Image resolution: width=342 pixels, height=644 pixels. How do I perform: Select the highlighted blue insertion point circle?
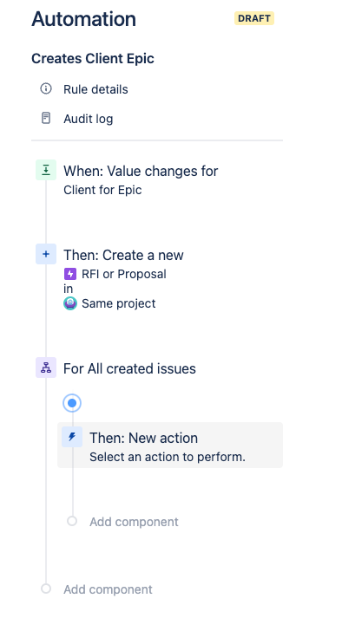click(x=72, y=403)
